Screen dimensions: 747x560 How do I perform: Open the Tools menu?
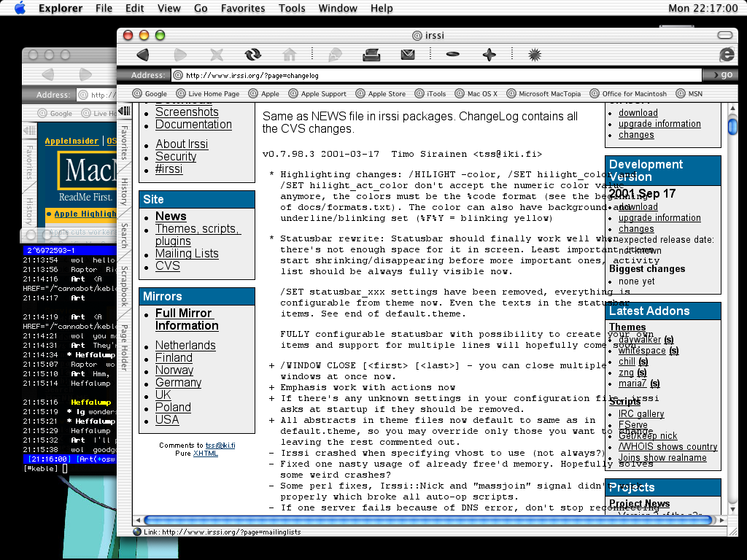pos(292,8)
